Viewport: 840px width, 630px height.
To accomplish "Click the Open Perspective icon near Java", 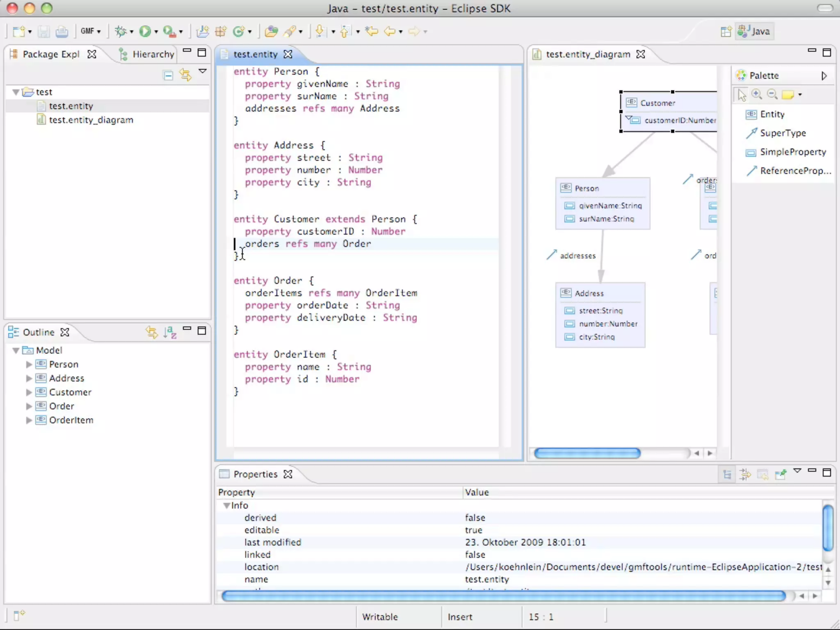I will pos(726,31).
